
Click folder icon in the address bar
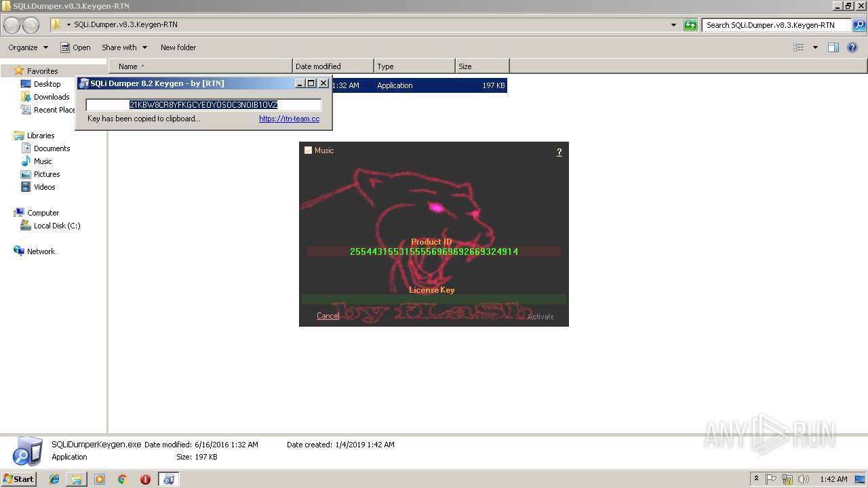56,25
